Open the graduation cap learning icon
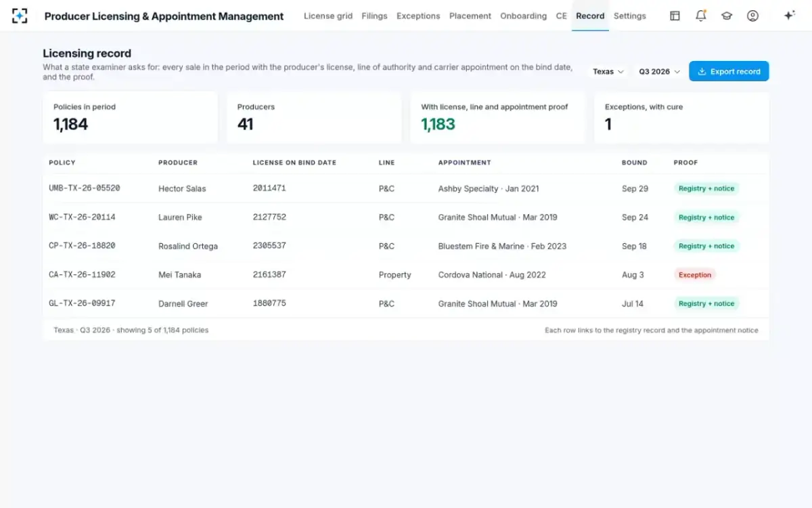 click(x=727, y=16)
